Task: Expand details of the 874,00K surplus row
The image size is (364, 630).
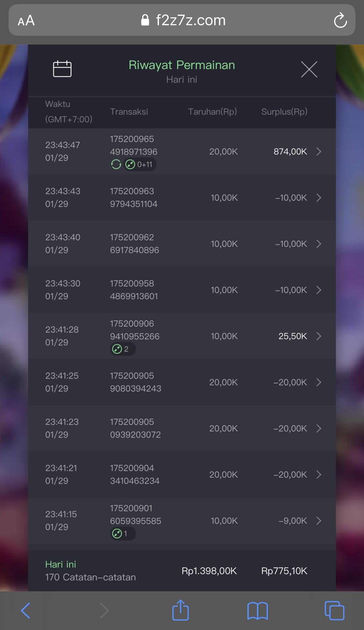Action: pyautogui.click(x=319, y=151)
